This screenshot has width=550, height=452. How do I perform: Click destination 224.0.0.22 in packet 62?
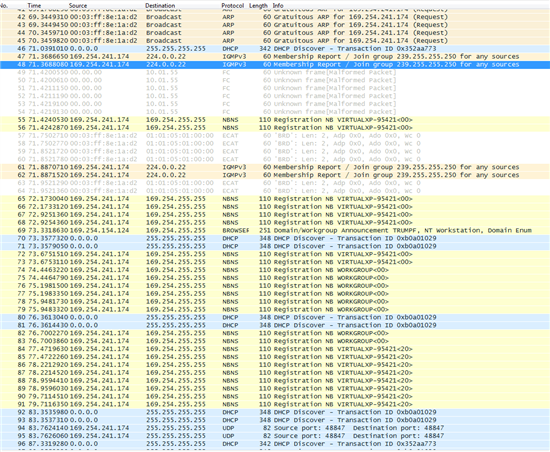pos(166,175)
